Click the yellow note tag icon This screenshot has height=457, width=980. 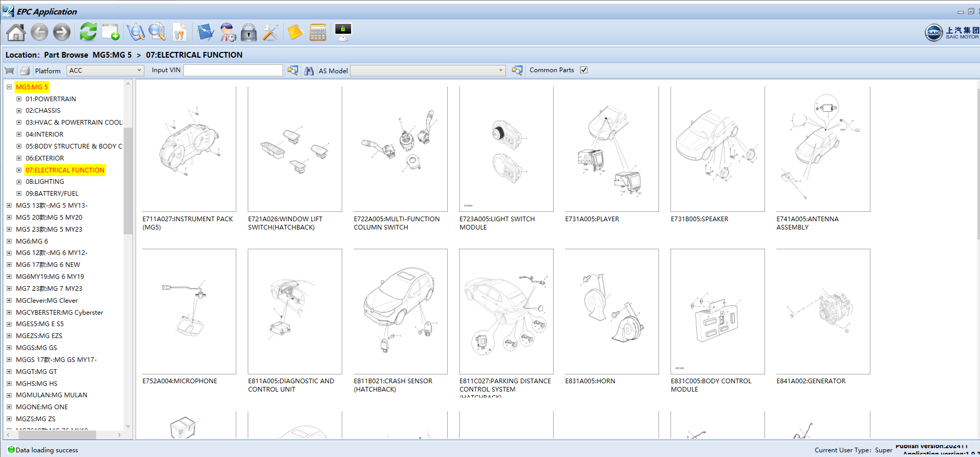point(295,32)
